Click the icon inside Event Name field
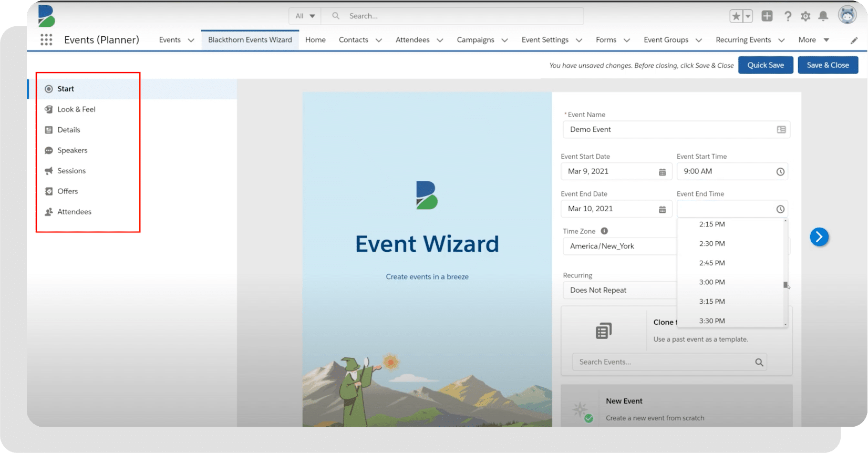 click(x=781, y=130)
